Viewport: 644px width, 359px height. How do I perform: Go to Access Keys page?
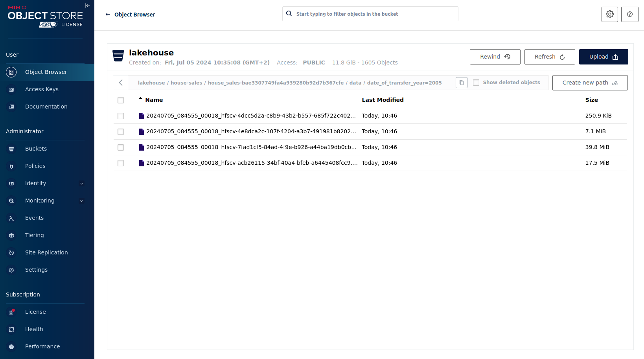42,89
